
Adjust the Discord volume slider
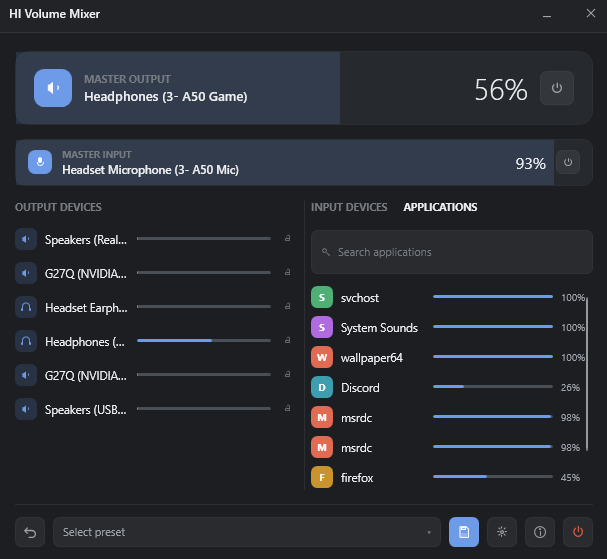tap(493, 387)
